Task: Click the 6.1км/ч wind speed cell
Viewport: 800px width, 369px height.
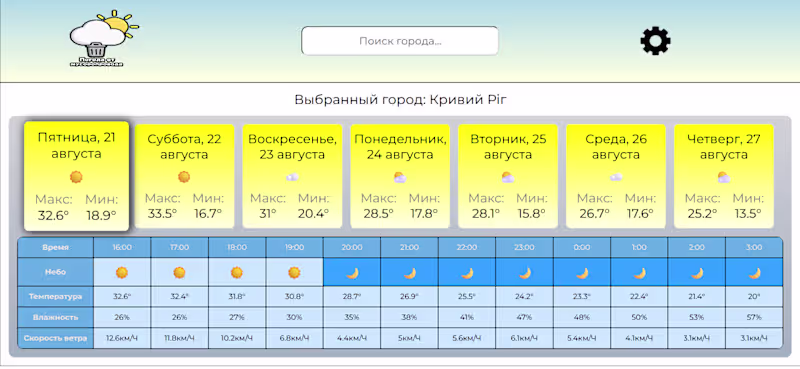Action: [524, 338]
